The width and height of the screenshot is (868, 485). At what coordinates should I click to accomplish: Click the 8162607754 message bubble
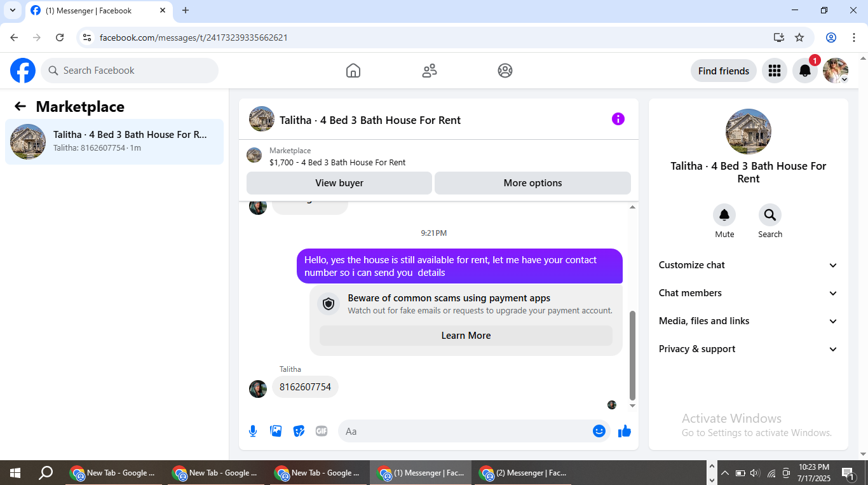tap(305, 386)
